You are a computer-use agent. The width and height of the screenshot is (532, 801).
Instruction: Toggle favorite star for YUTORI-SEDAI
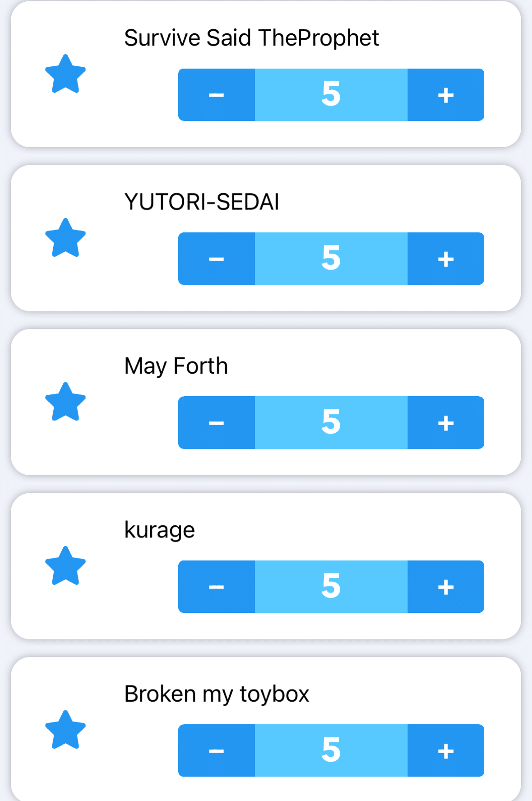(x=65, y=238)
